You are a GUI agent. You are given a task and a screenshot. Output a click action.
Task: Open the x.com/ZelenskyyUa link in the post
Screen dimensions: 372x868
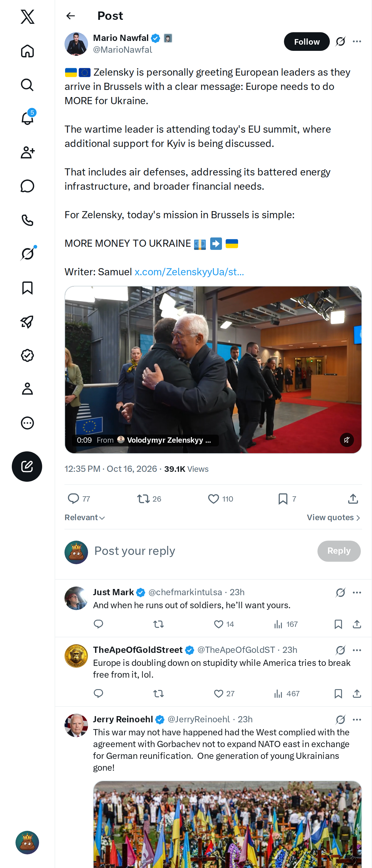(x=189, y=272)
